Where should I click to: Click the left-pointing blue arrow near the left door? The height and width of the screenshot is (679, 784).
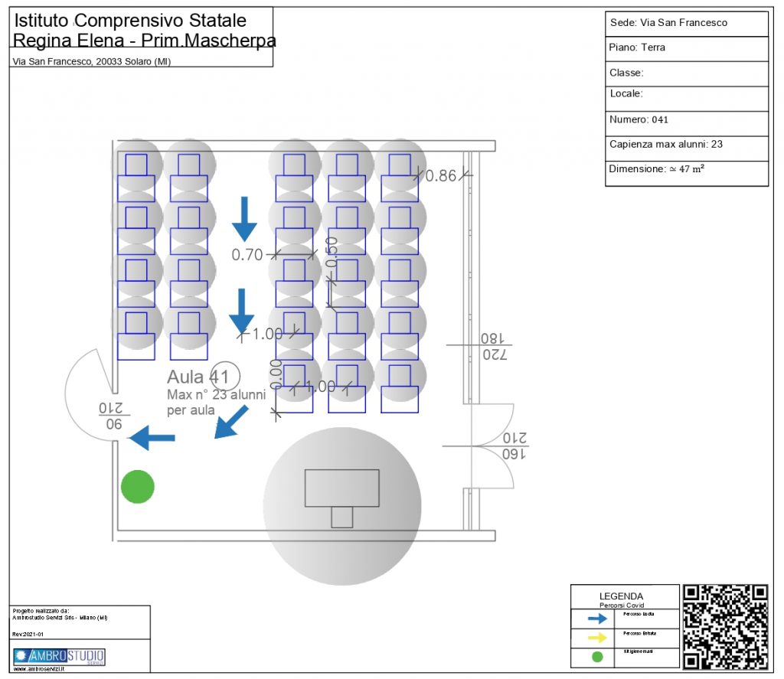click(152, 438)
